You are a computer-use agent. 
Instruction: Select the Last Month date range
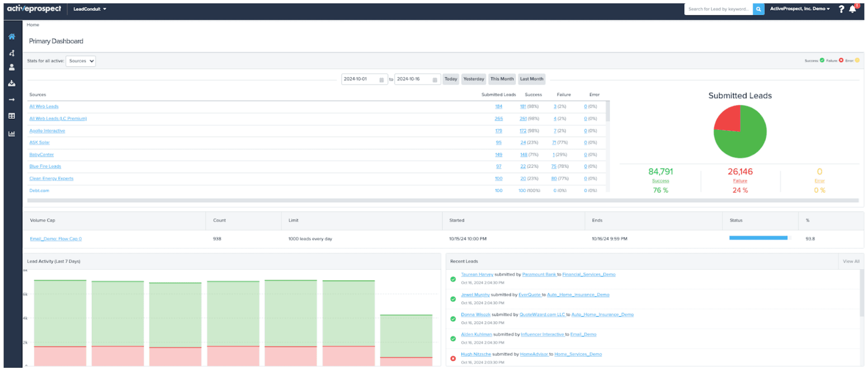coord(532,79)
